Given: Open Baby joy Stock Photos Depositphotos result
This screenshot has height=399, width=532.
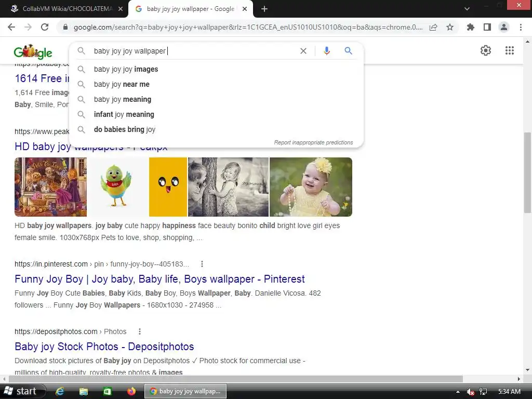Looking at the screenshot, I should tap(104, 347).
